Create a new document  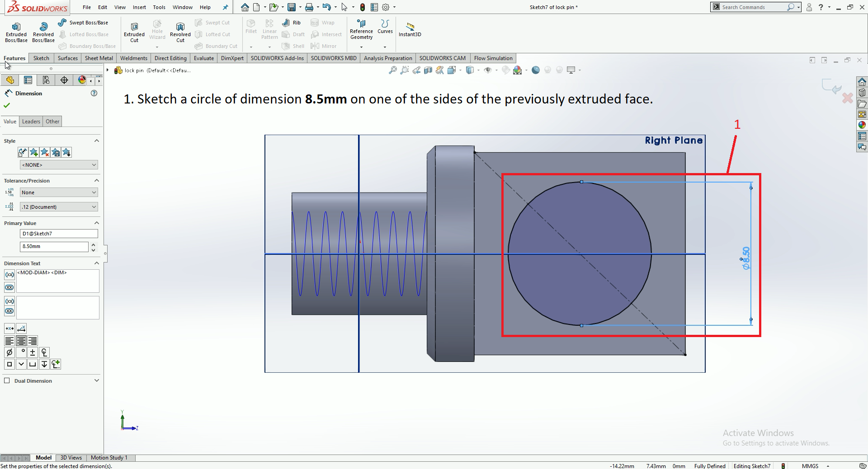(x=256, y=7)
